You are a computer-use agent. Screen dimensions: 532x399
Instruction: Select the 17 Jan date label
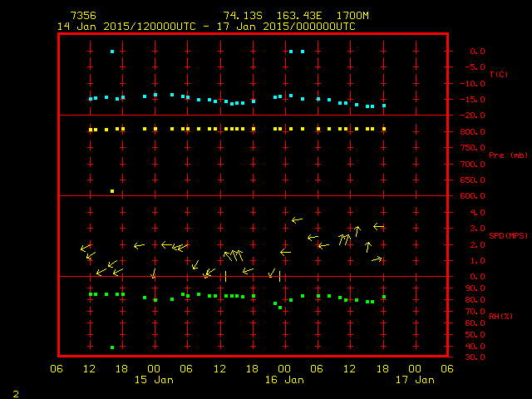415,380
